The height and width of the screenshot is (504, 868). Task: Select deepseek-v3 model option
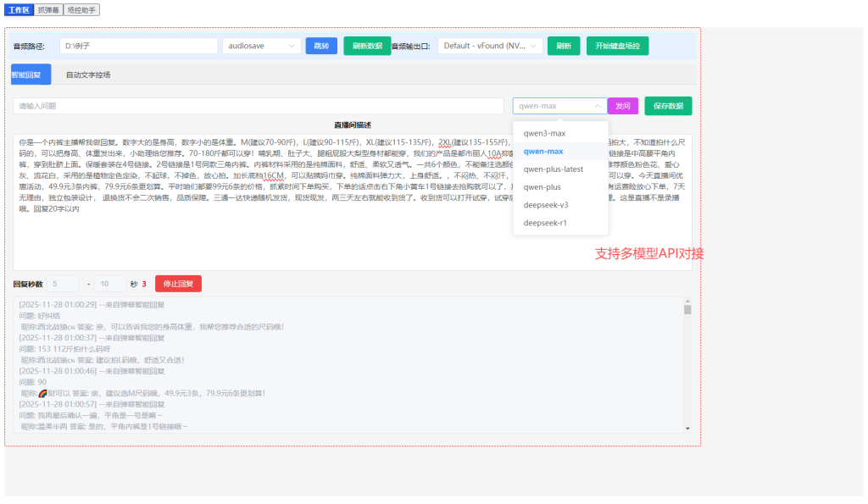546,205
